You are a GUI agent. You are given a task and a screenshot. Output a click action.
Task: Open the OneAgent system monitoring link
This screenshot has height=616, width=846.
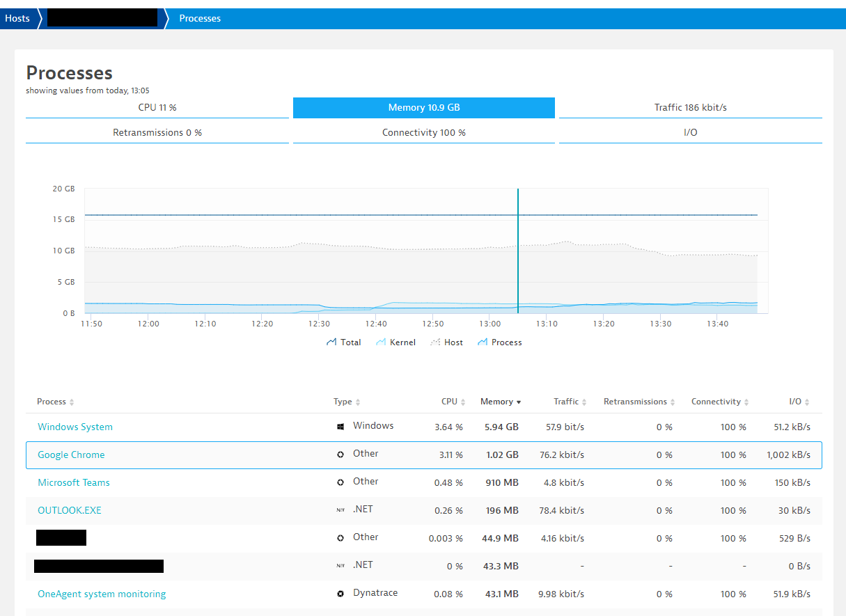[102, 594]
